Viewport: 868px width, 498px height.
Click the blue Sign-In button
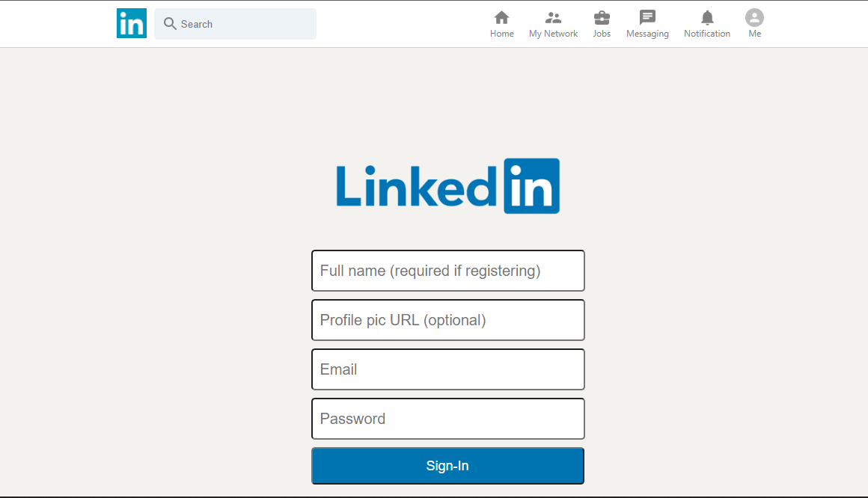click(x=447, y=466)
